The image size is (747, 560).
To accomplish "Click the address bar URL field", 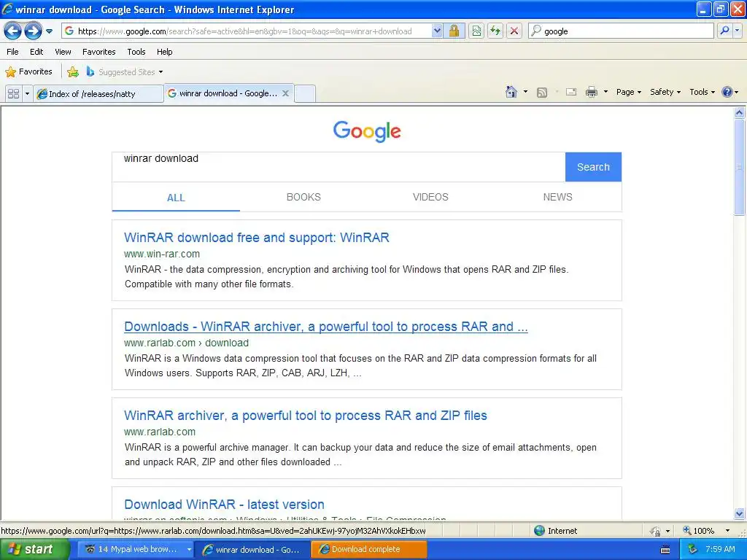I will pos(247,31).
